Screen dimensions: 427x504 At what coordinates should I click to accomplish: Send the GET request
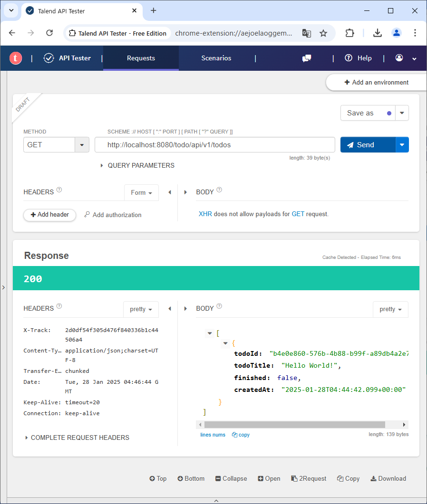pos(368,145)
